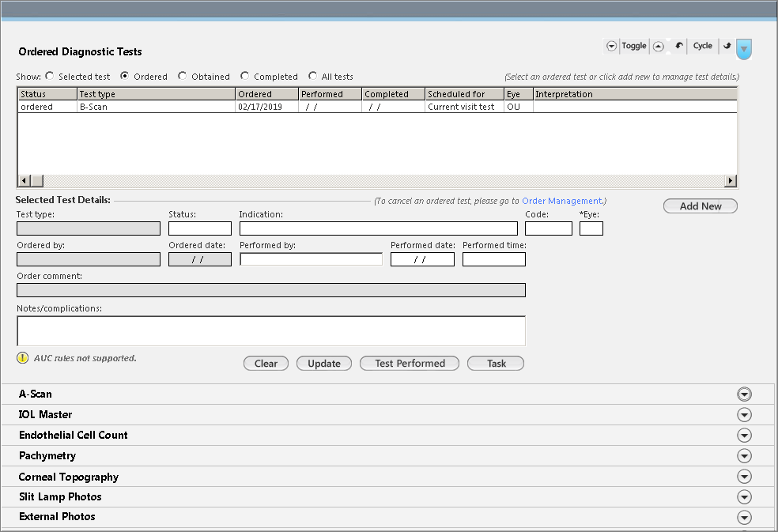Image resolution: width=778 pixels, height=532 pixels.
Task: Select the B-Scan test row
Action: click(x=377, y=107)
